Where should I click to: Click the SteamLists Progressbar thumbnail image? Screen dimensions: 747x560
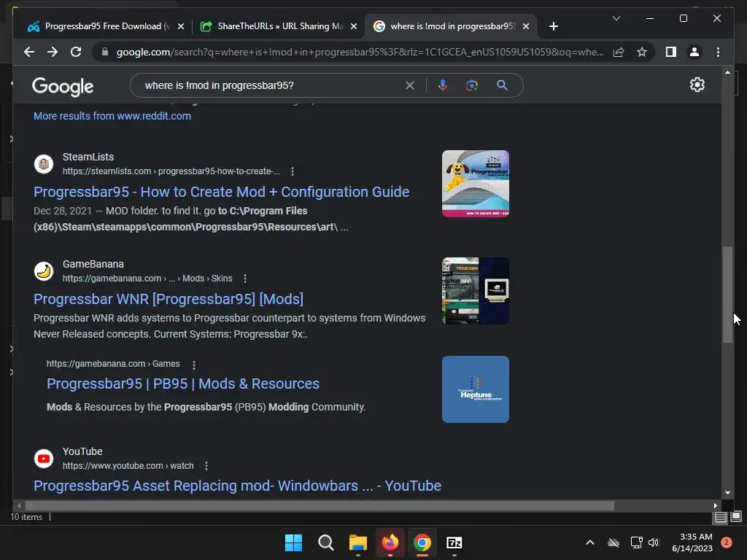pyautogui.click(x=476, y=184)
